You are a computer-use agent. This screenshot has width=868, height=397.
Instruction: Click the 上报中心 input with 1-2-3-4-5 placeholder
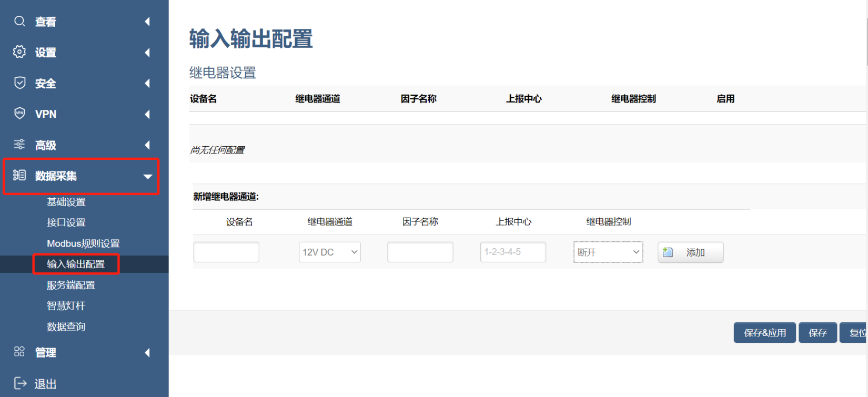pos(513,252)
